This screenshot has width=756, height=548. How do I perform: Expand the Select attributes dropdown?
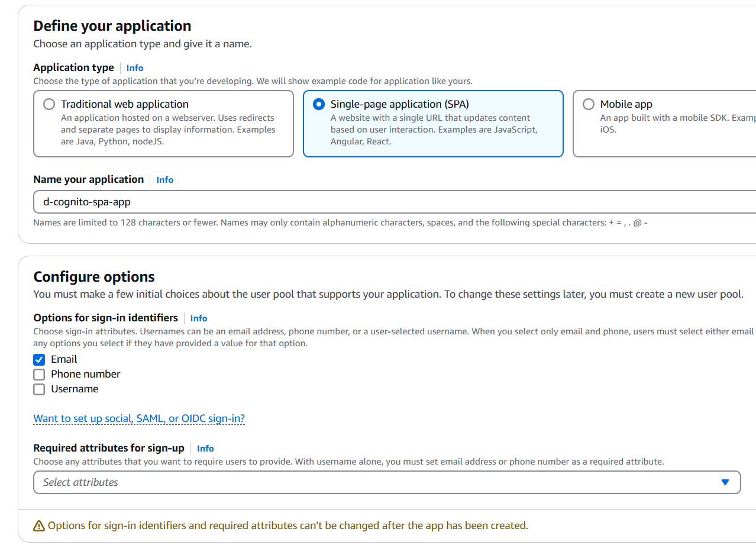(379, 482)
